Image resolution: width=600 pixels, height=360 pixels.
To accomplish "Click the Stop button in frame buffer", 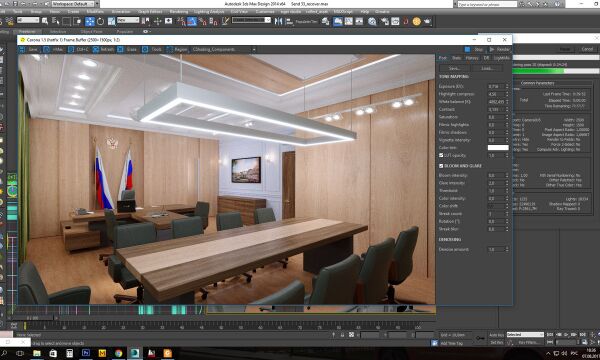I will [x=474, y=49].
